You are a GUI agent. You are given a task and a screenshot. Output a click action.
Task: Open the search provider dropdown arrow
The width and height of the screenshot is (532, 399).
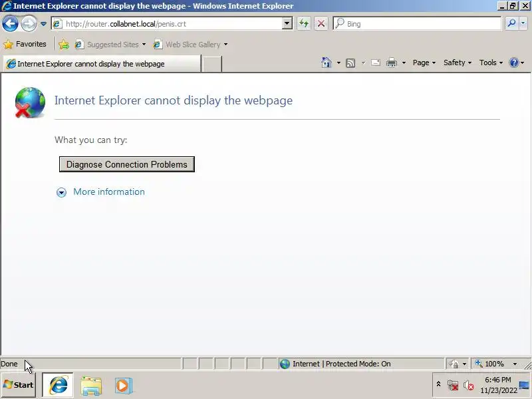[x=523, y=23]
